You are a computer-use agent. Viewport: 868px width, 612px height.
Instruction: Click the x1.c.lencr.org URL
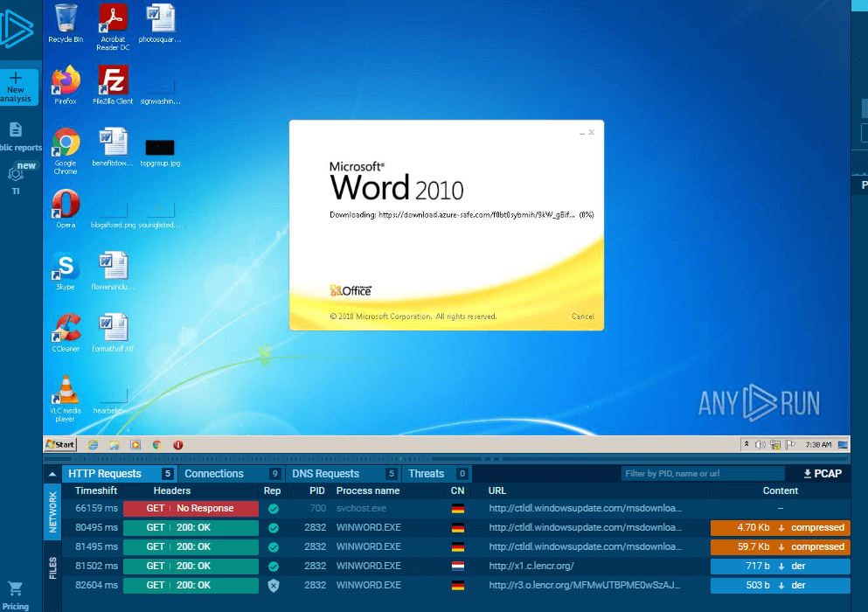[x=531, y=566]
